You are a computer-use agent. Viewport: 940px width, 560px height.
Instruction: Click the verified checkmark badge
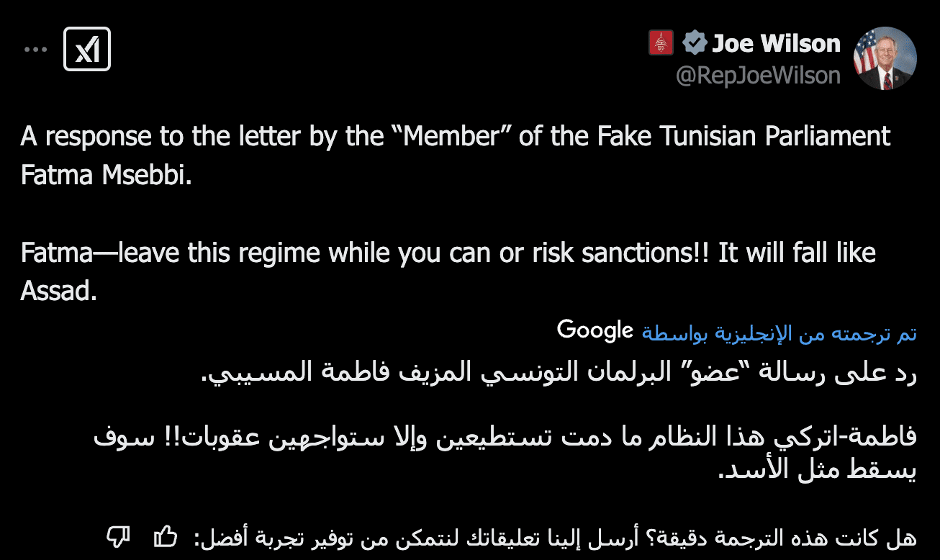(694, 43)
